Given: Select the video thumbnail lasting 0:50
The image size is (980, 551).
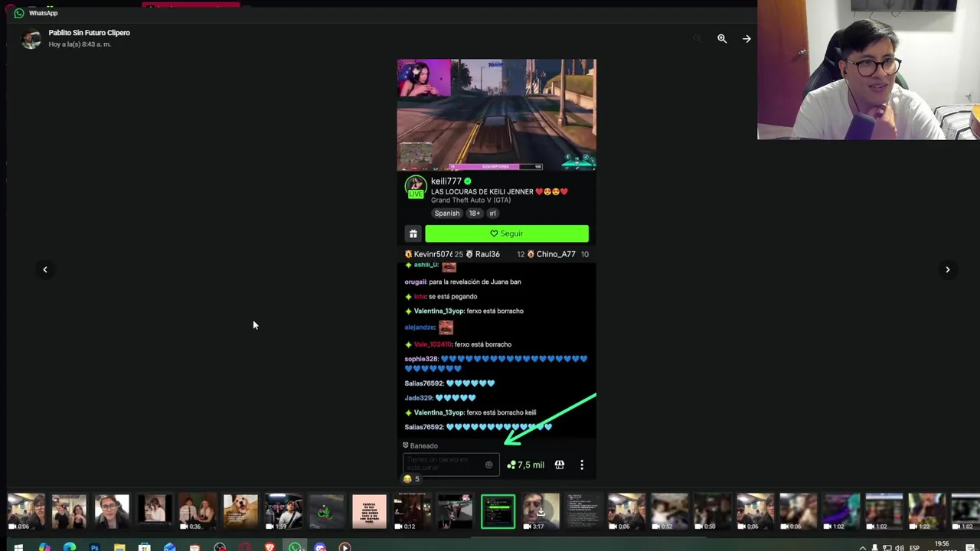Looking at the screenshot, I should 712,512.
